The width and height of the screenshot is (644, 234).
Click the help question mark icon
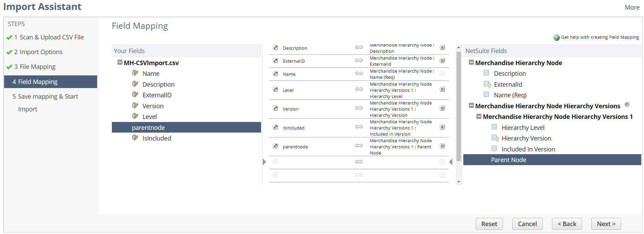point(556,38)
